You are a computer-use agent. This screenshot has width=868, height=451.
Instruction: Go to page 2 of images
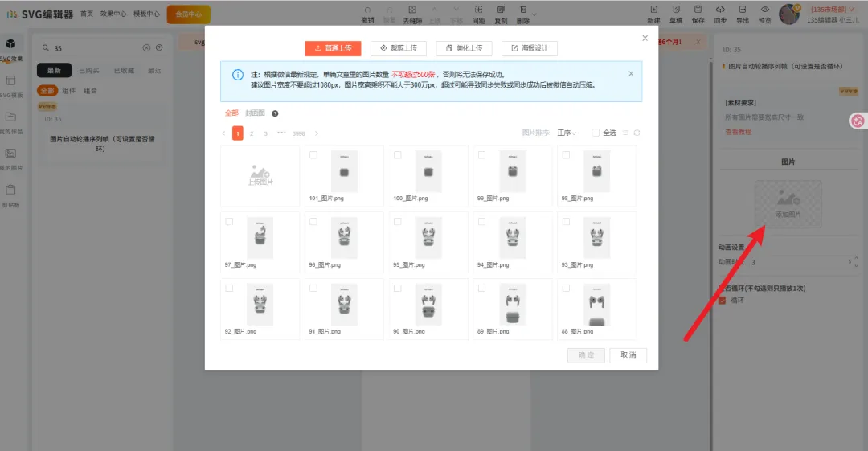click(x=252, y=133)
